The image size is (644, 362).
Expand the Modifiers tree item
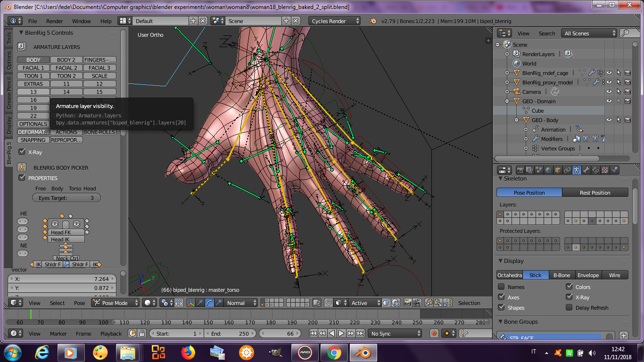[x=526, y=139]
